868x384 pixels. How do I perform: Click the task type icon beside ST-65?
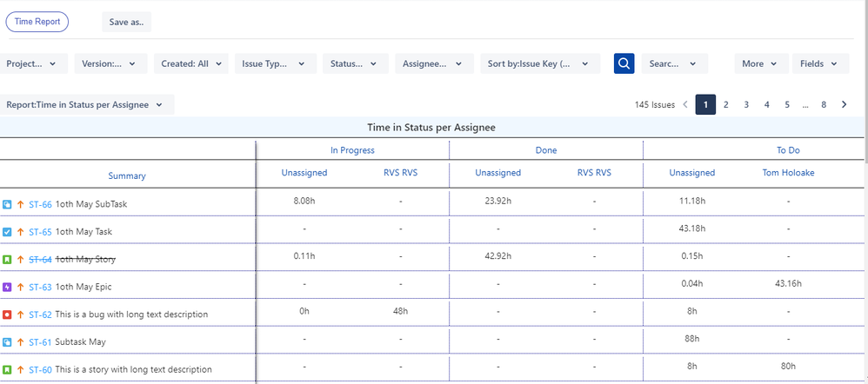pyautogui.click(x=7, y=232)
